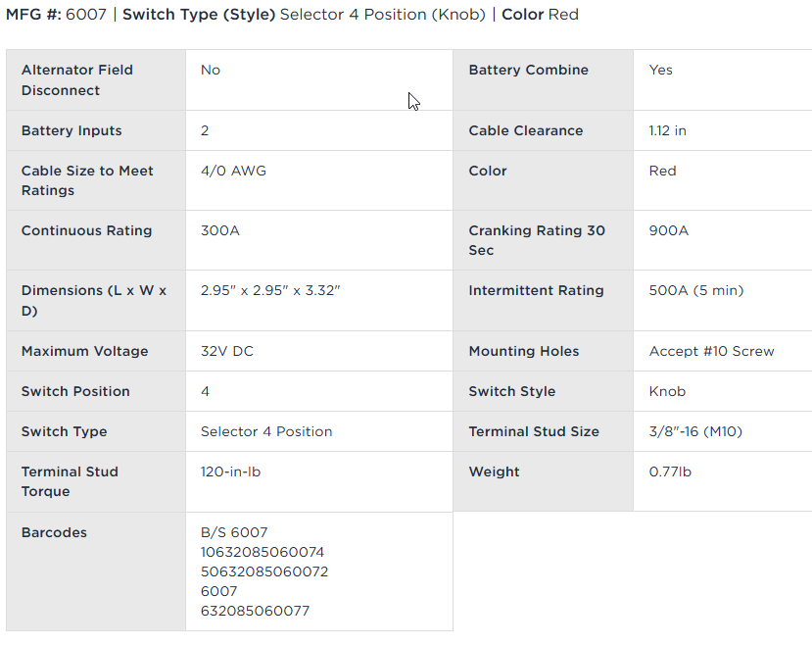This screenshot has height=645, width=812.
Task: Click the Switch Type (Style) header label
Action: [199, 15]
